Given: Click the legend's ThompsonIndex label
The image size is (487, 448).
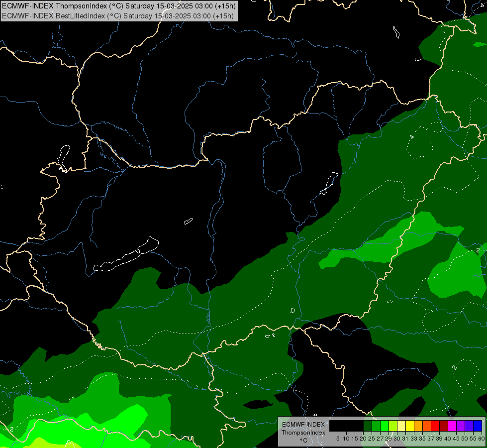Looking at the screenshot, I should point(303,433).
